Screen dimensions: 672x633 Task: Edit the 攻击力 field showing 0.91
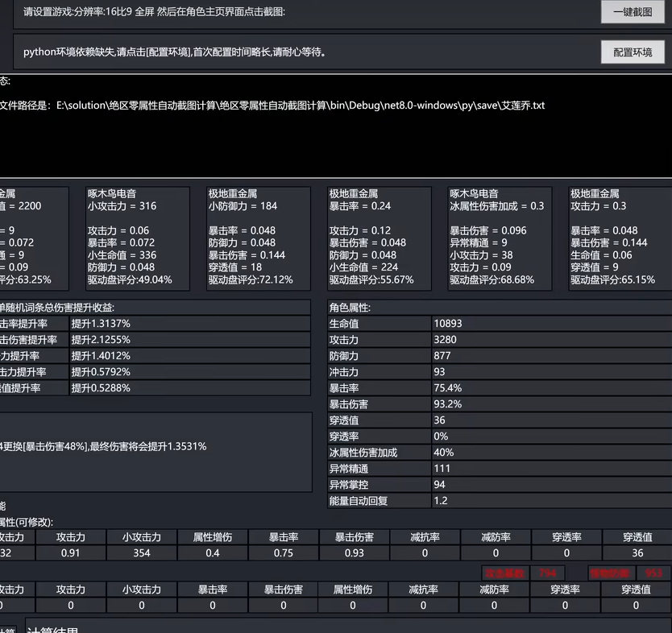(71, 553)
